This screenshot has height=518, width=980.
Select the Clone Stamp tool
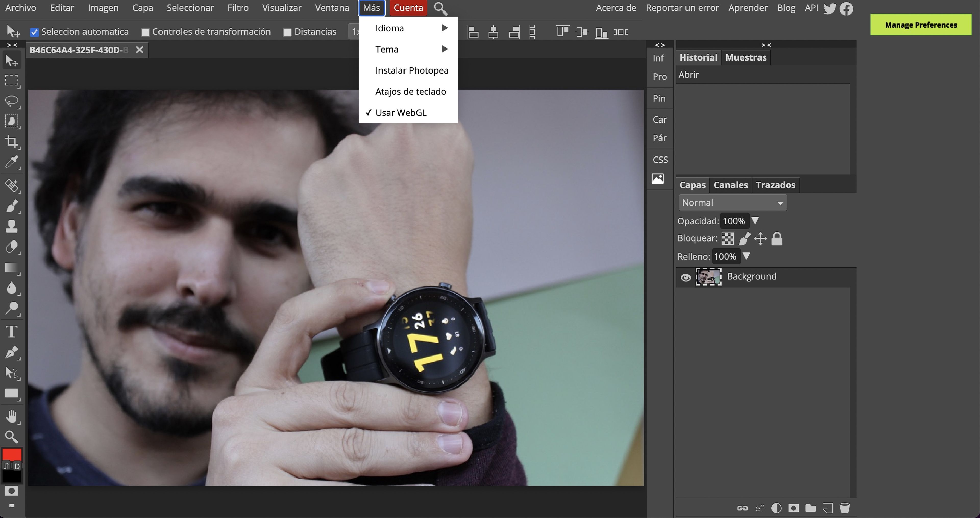click(x=11, y=226)
